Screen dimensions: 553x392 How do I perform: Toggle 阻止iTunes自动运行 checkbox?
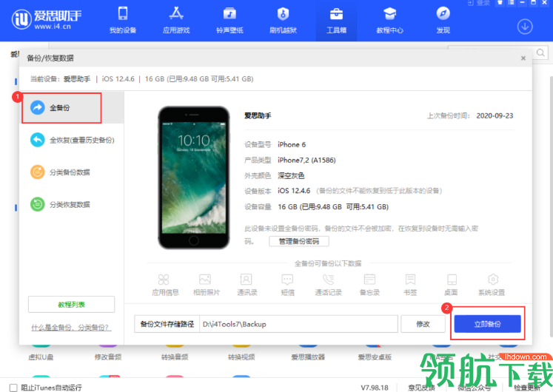pyautogui.click(x=13, y=388)
